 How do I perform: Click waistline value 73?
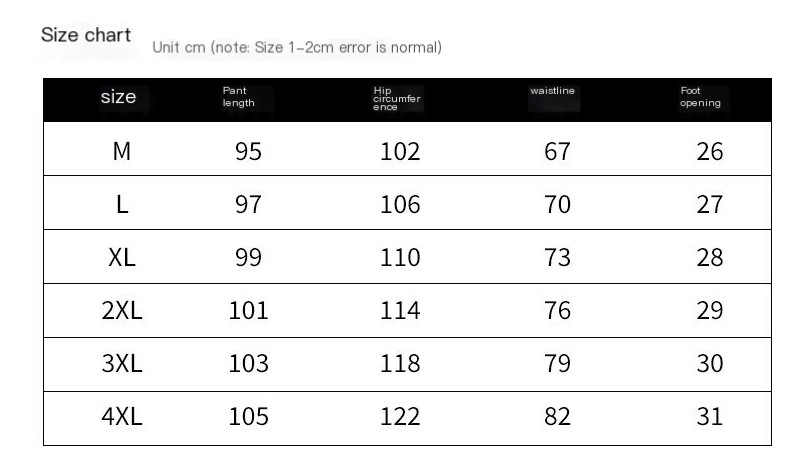558,258
